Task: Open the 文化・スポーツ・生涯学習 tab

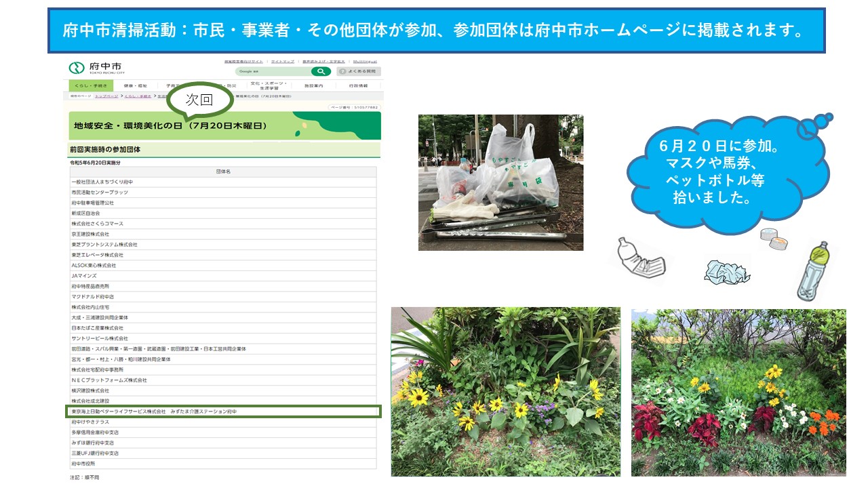Action: pyautogui.click(x=269, y=86)
